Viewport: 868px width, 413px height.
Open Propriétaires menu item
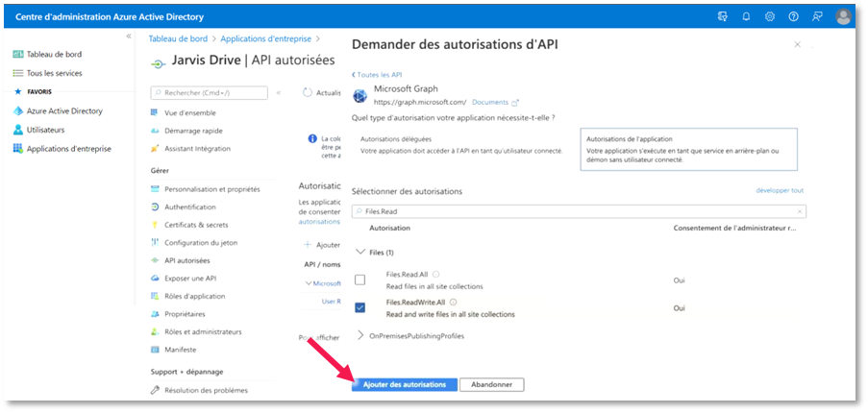[185, 314]
